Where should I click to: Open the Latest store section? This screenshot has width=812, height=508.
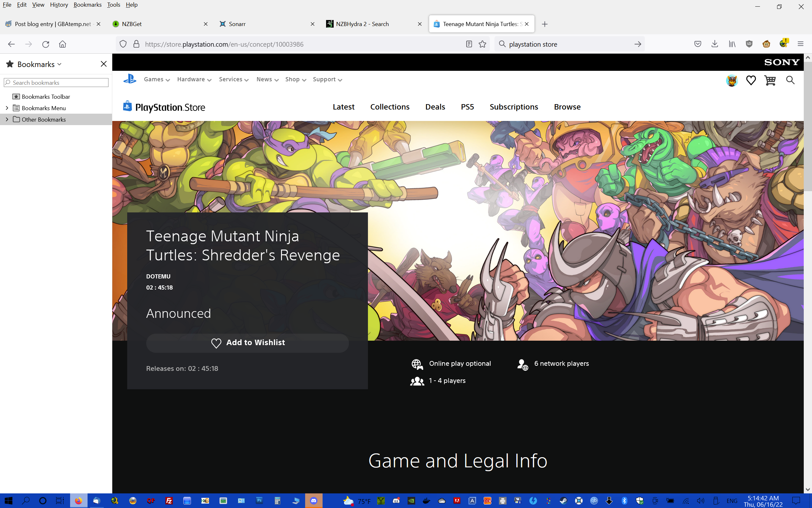(344, 107)
